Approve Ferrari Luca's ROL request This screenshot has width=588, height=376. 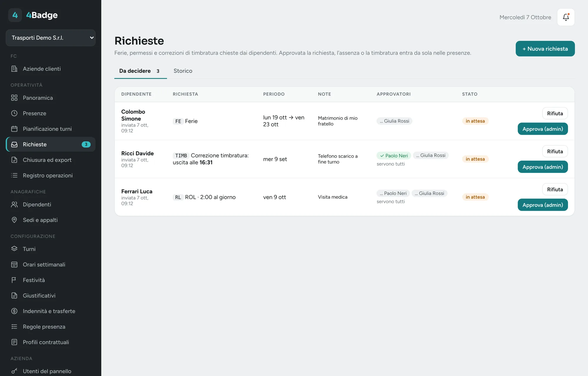pos(542,205)
